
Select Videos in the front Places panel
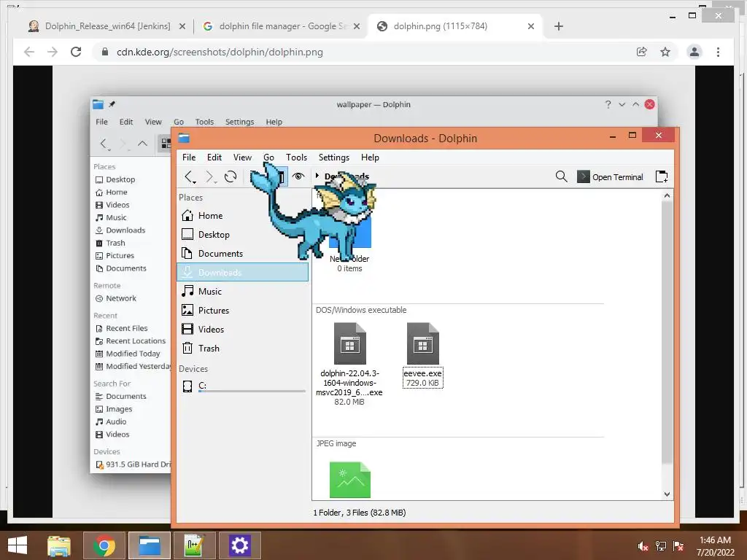point(242,330)
